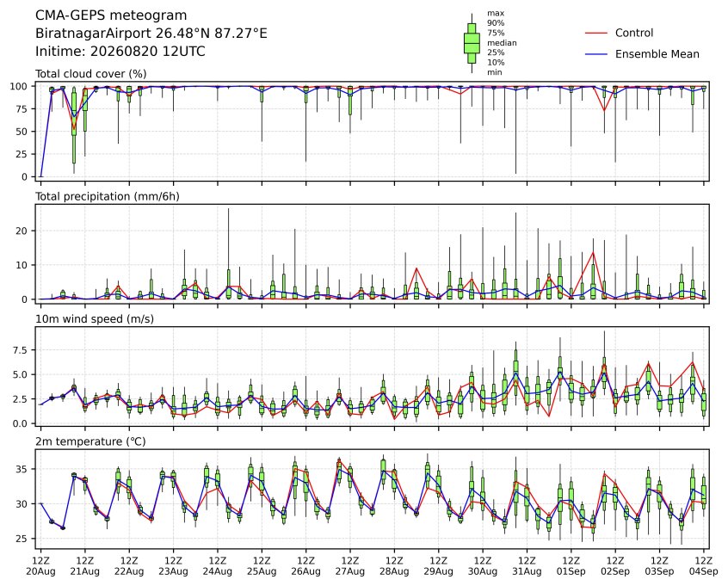Click the 'CMA-GEPS meteogram' title text

pos(111,15)
